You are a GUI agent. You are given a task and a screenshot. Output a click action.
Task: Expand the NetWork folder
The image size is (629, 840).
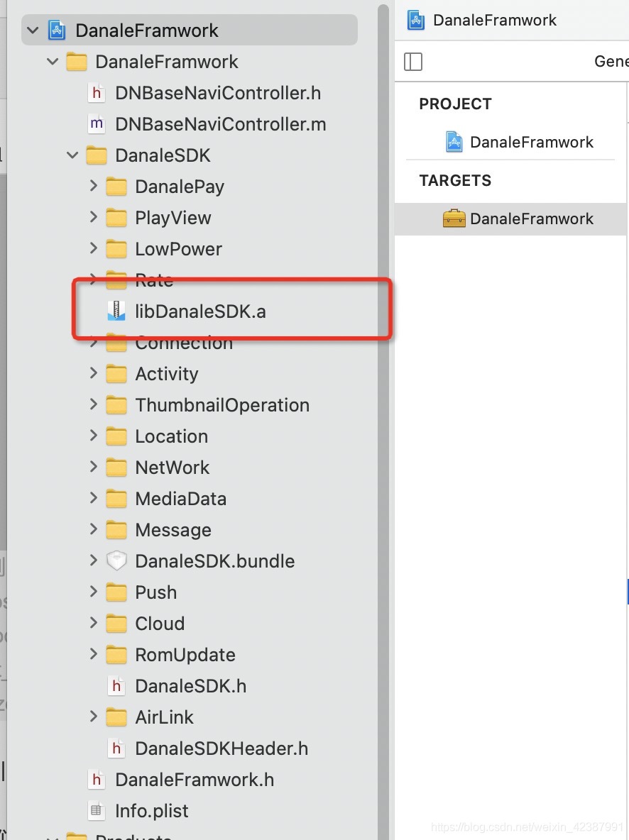point(93,467)
